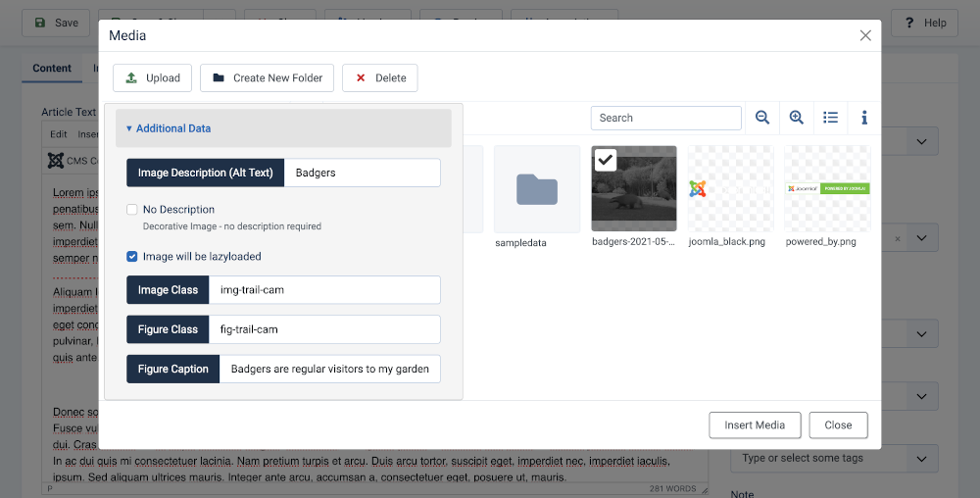This screenshot has height=498, width=980.
Task: Enable the No Description checkbox
Action: tap(132, 210)
